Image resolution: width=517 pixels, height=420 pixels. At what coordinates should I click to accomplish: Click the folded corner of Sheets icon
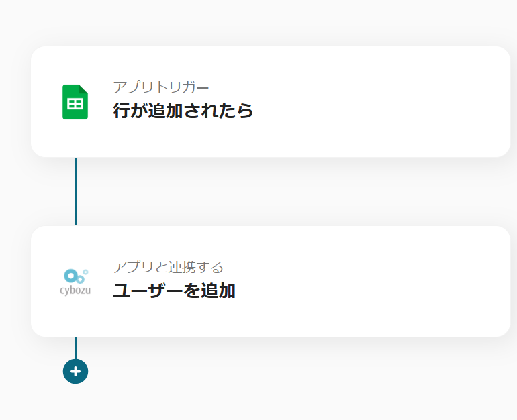(x=84, y=89)
